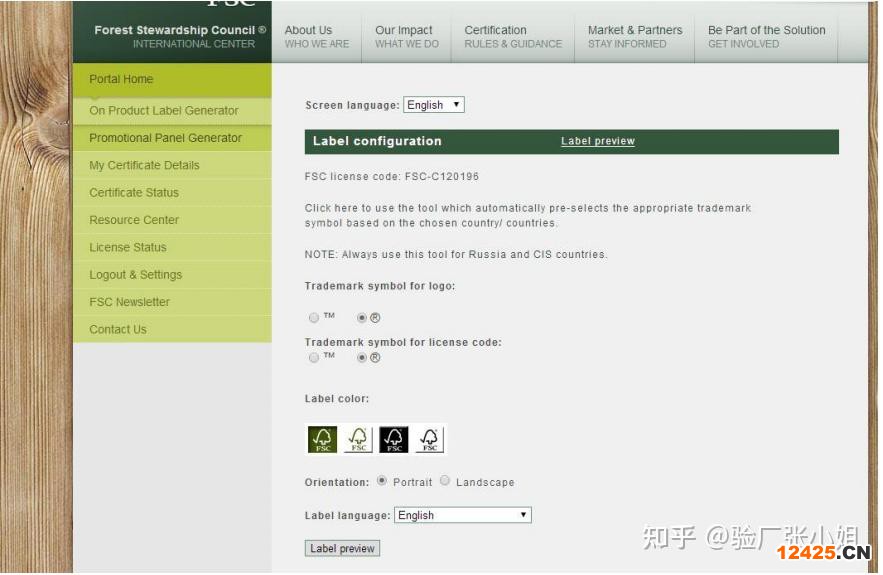
Task: Choose Portrait orientation
Action: tap(383, 482)
